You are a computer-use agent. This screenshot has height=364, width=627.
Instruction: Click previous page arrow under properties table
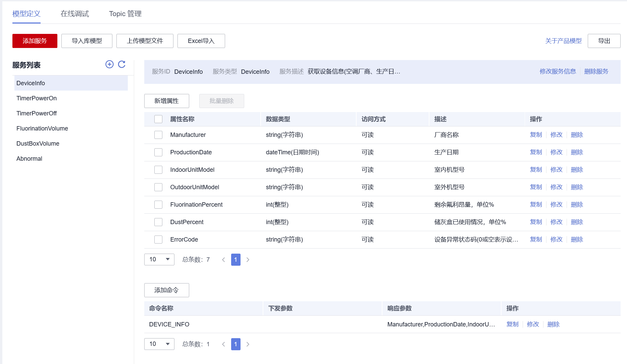223,259
